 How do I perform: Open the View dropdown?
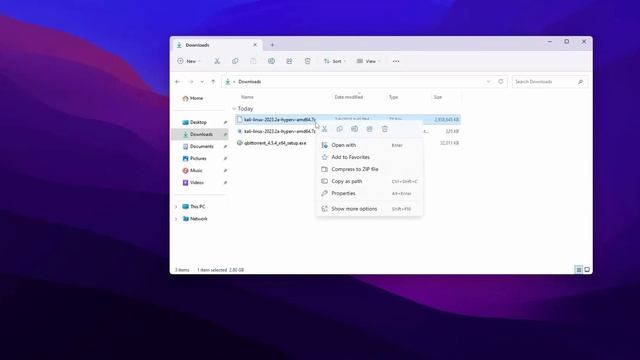[368, 61]
